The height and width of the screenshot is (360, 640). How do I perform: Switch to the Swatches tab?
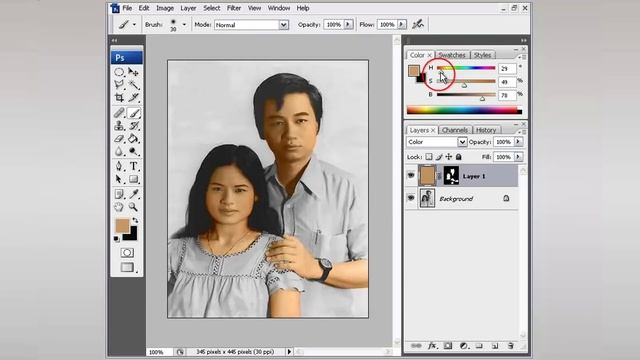point(452,55)
